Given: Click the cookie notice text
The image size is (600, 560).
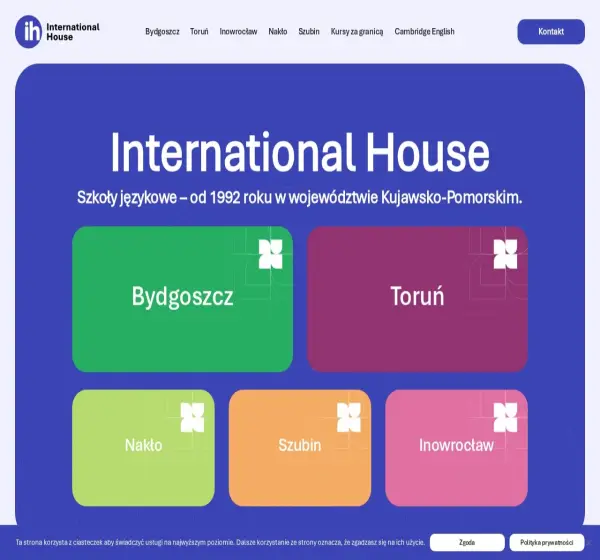Looking at the screenshot, I should [220, 542].
